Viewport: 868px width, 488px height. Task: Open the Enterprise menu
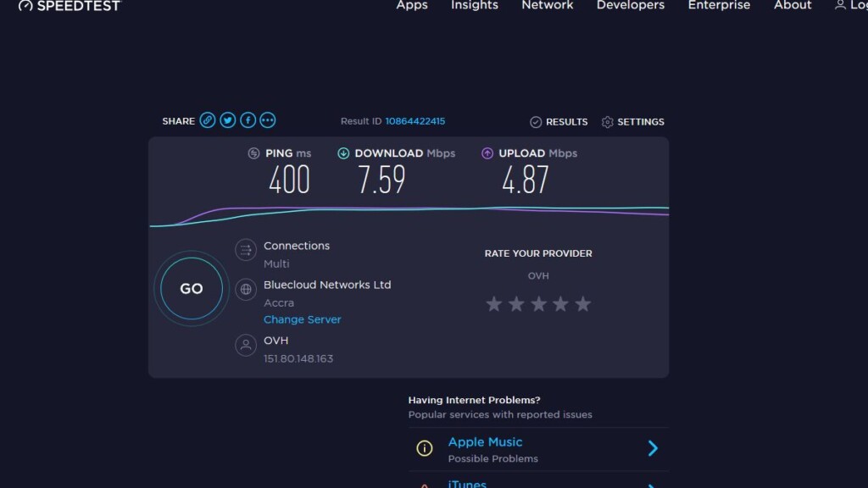pyautogui.click(x=719, y=5)
